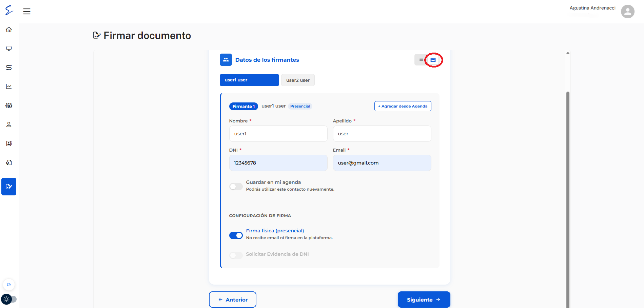Click the Presencial tag
The width and height of the screenshot is (644, 308).
point(300,106)
